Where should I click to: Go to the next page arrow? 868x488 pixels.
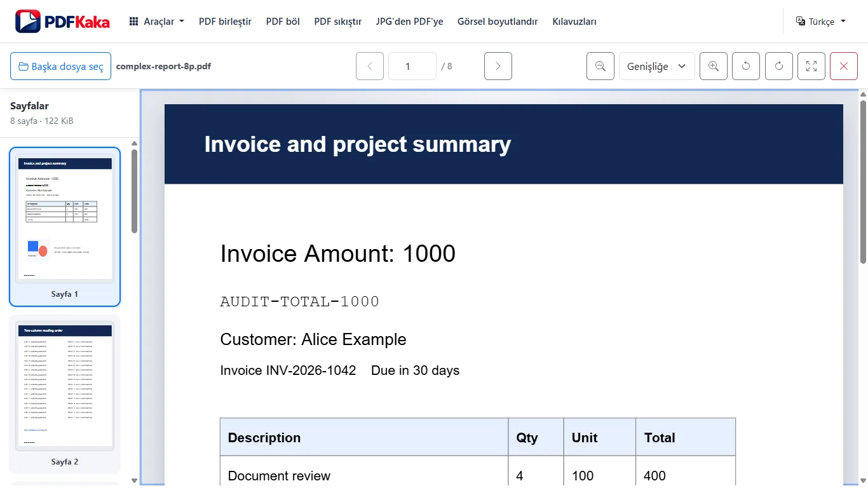click(x=498, y=66)
